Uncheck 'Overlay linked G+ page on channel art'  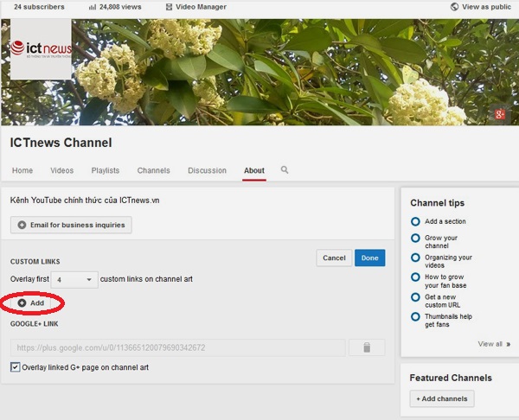16,367
